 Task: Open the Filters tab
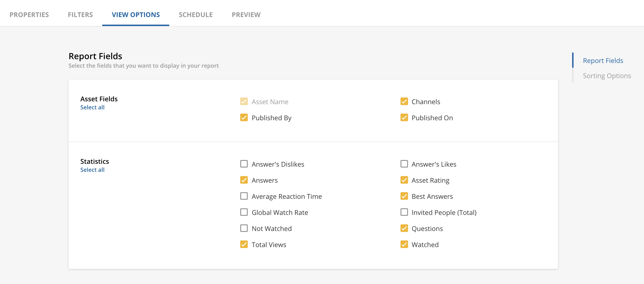[80, 14]
